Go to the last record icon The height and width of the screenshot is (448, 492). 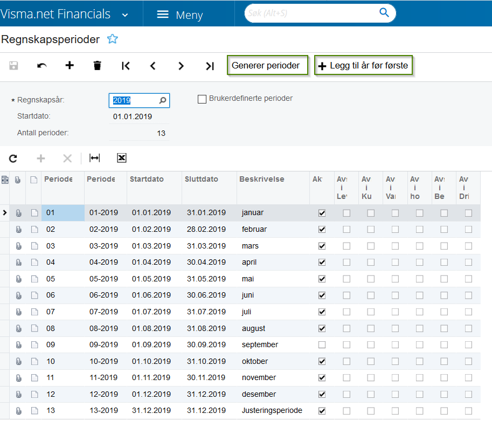coord(210,66)
